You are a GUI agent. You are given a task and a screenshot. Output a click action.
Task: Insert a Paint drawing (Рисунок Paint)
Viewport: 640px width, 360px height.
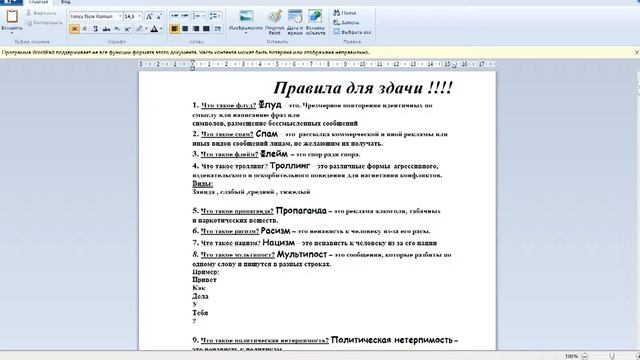click(275, 22)
